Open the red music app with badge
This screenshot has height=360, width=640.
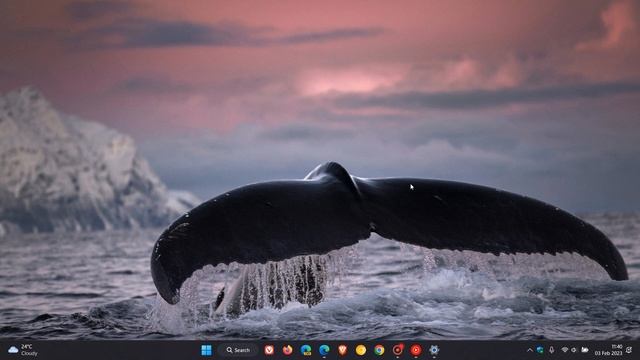tap(398, 350)
